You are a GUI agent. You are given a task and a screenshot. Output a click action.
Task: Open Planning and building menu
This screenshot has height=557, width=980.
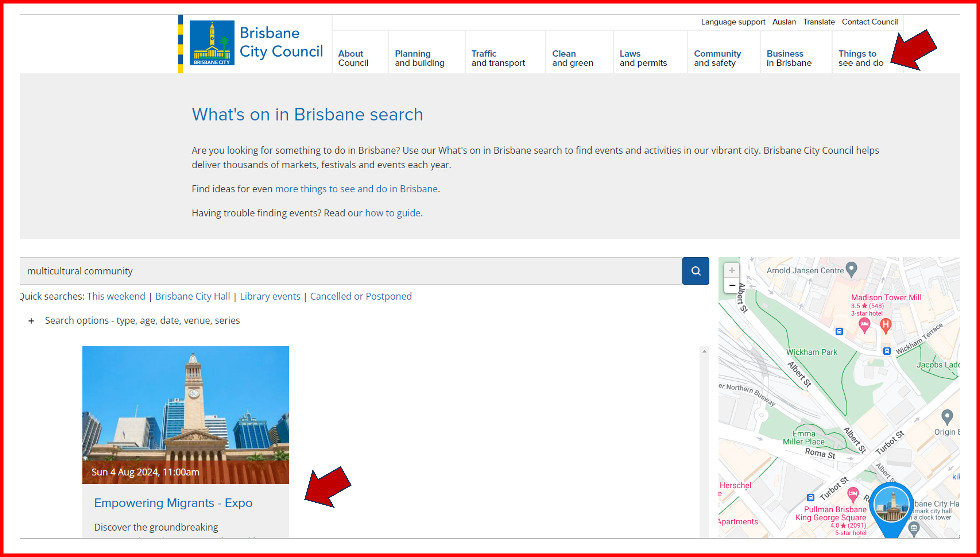coord(419,58)
